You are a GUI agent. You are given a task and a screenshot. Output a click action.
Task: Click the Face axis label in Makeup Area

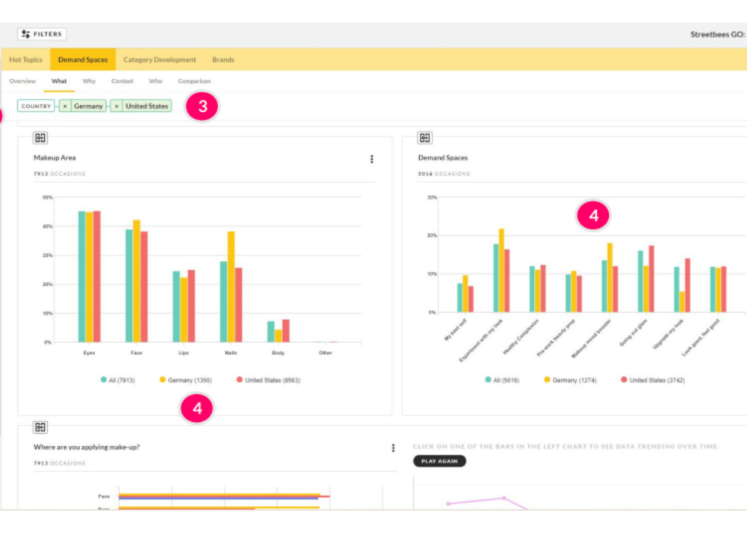tap(136, 353)
